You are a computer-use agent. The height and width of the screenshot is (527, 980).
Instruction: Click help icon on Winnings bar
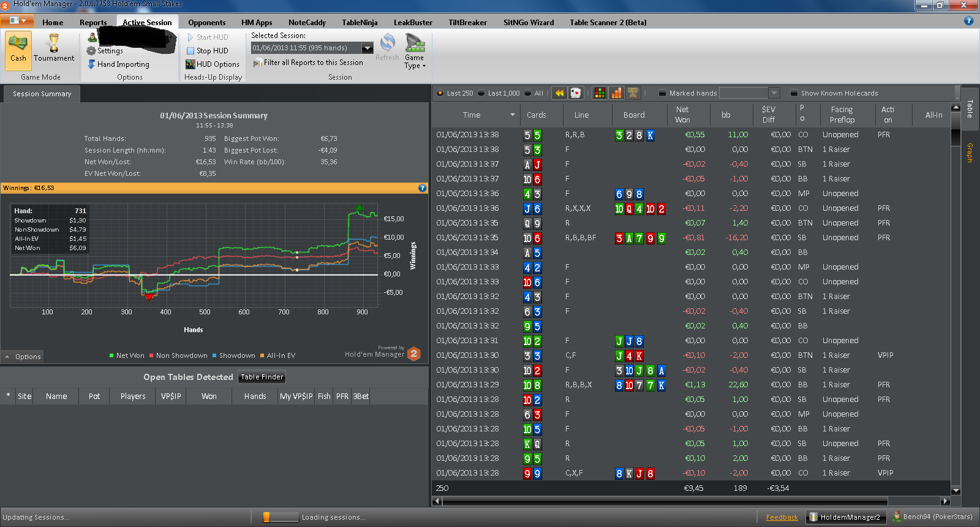(422, 188)
